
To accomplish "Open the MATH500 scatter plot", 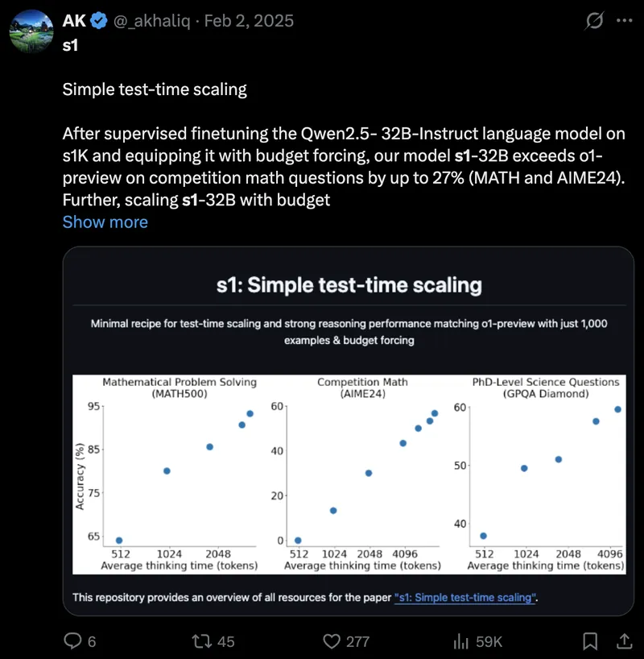I will (x=168, y=474).
